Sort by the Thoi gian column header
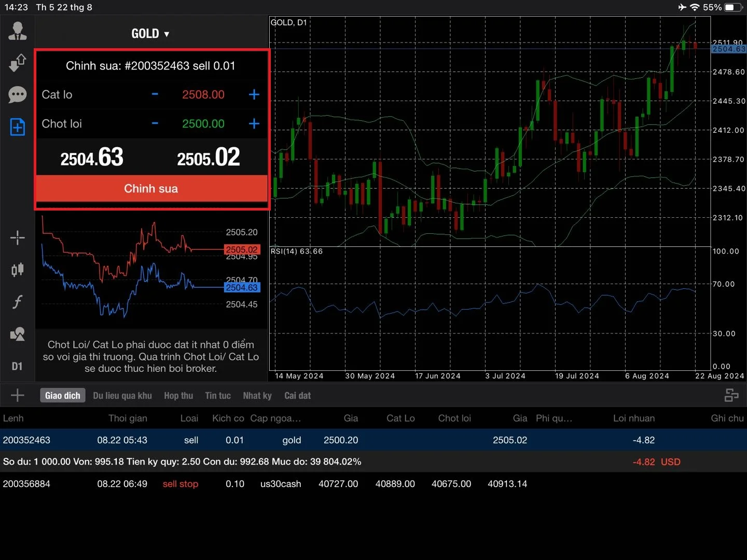Viewport: 747px width, 560px height. point(128,418)
